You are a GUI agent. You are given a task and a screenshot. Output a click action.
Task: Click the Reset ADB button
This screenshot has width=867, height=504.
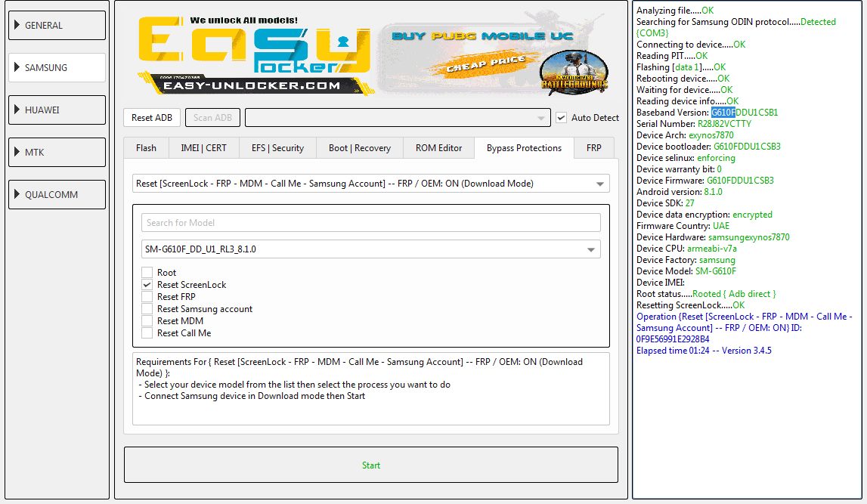151,118
